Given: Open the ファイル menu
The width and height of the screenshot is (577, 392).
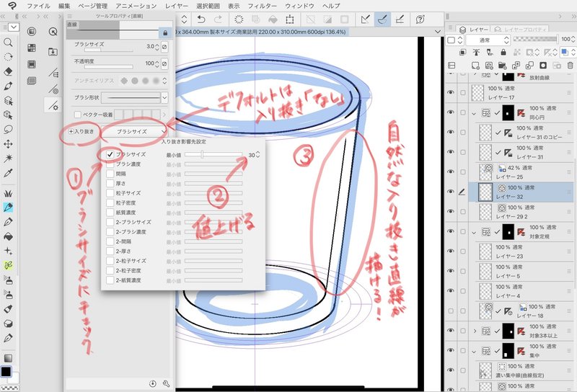Looking at the screenshot, I should pos(38,6).
